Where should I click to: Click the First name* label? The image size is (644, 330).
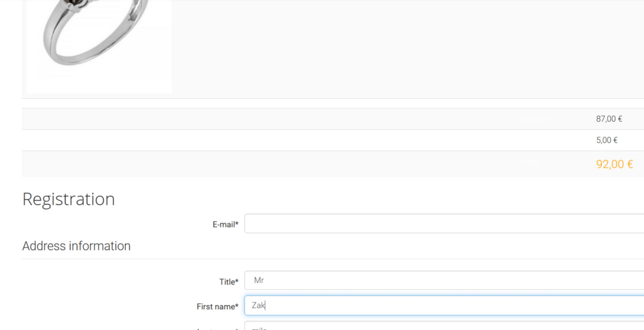tap(217, 307)
